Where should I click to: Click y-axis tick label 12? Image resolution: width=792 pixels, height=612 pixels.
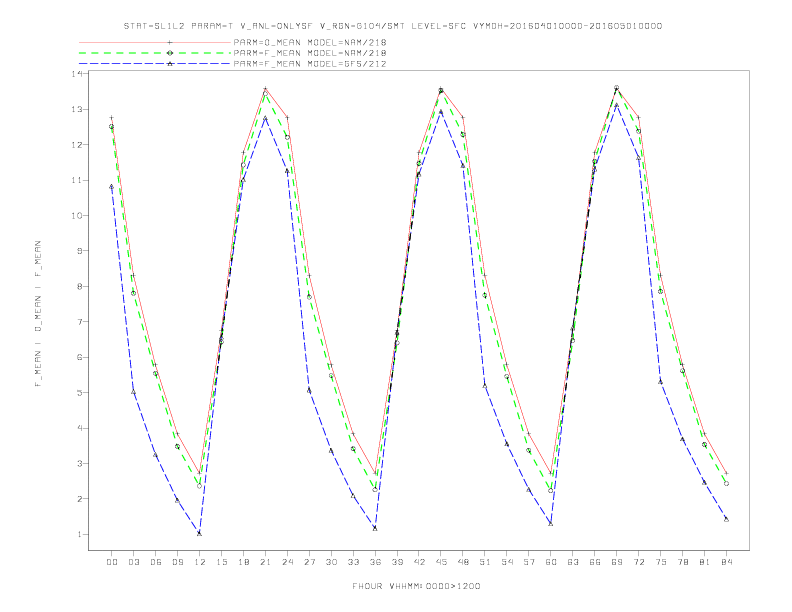click(77, 145)
